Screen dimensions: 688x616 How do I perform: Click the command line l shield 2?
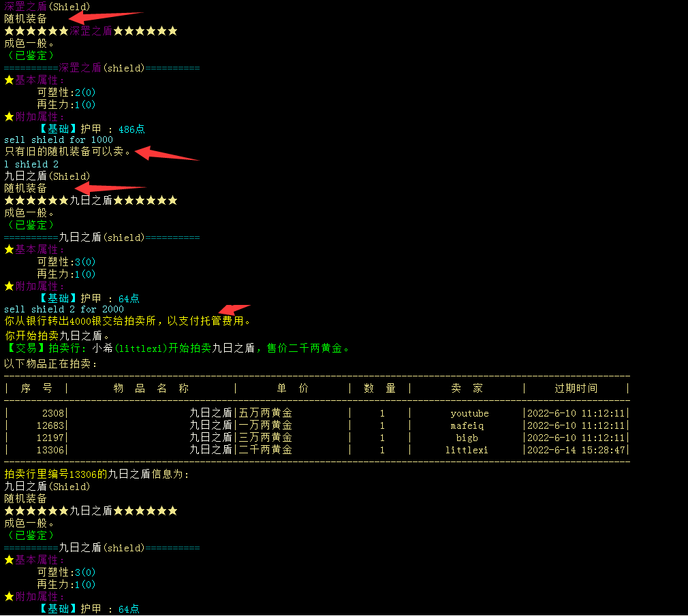pos(31,164)
